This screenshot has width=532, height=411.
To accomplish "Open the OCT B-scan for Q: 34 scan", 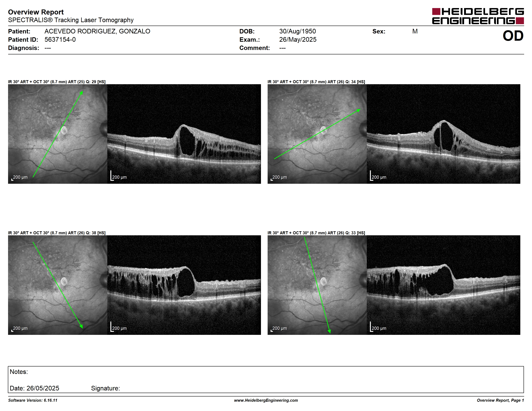I will [443, 134].
